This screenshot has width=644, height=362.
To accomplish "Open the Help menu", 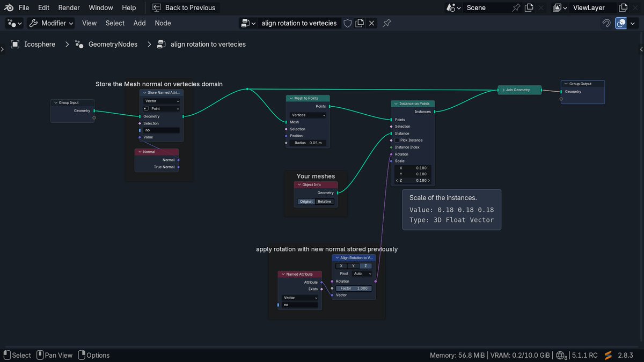I will [x=129, y=8].
